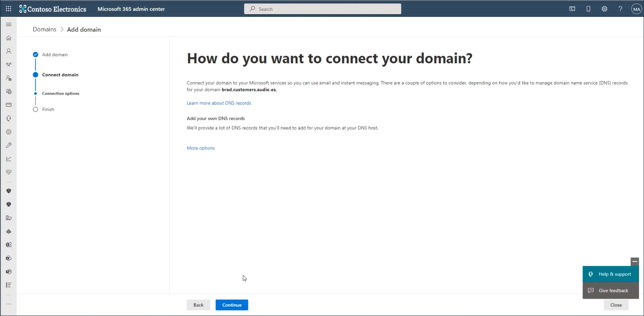
Task: Open settings gear in the top header
Action: 604,9
